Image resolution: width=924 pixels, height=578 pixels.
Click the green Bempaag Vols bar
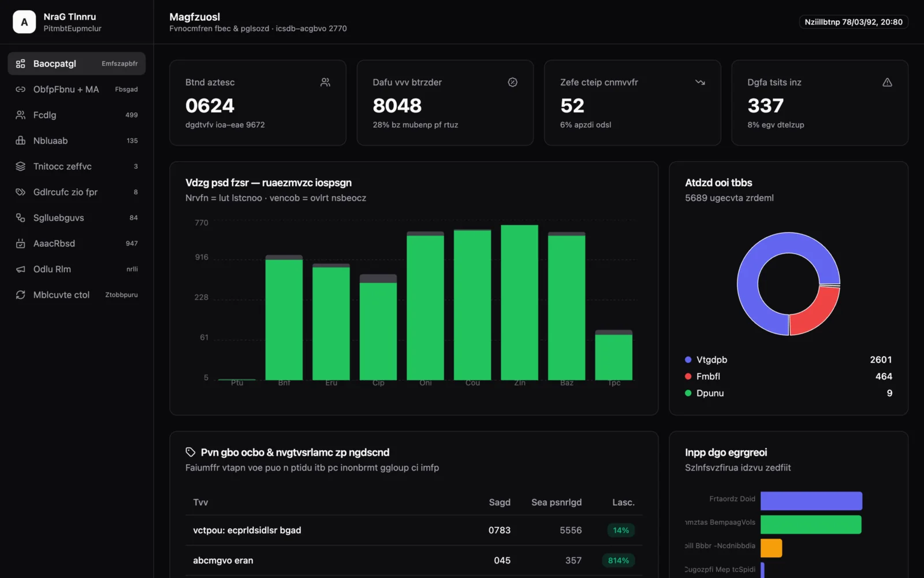coord(811,524)
